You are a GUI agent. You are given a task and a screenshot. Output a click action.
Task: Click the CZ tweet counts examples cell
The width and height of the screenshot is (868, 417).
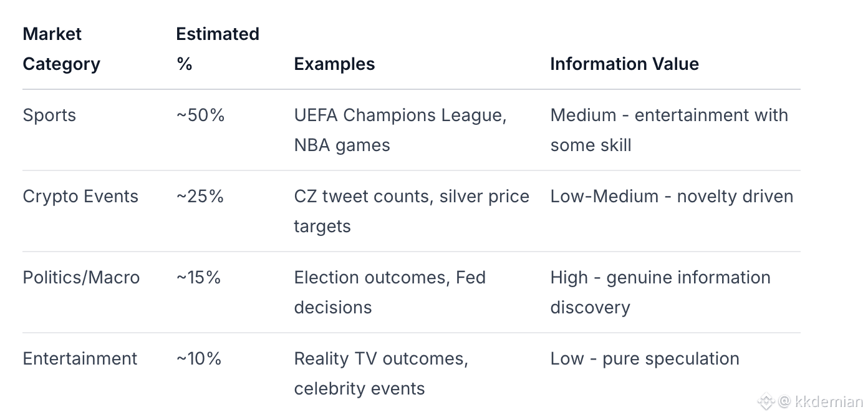[x=411, y=211]
